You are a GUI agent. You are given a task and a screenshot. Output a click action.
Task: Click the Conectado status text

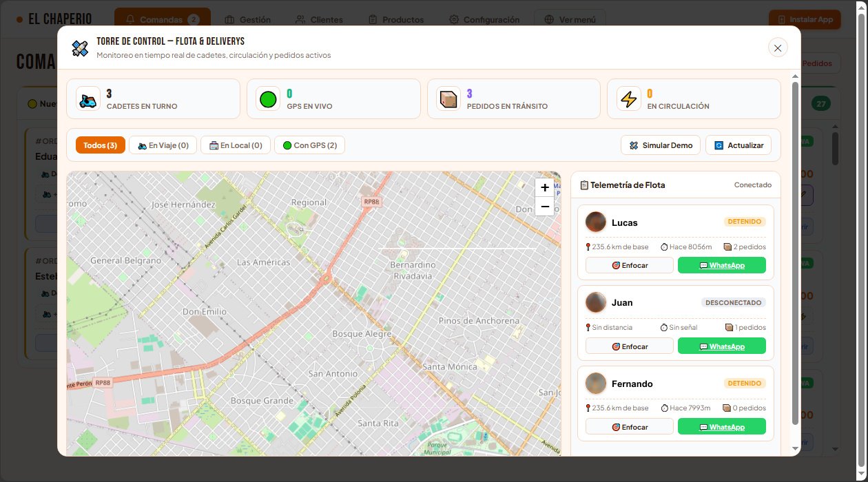(753, 185)
